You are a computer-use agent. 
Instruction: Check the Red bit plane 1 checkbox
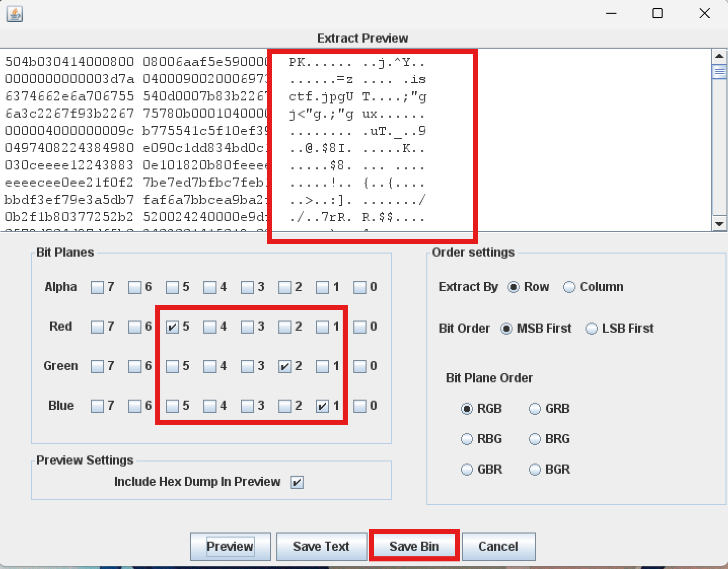pos(322,327)
